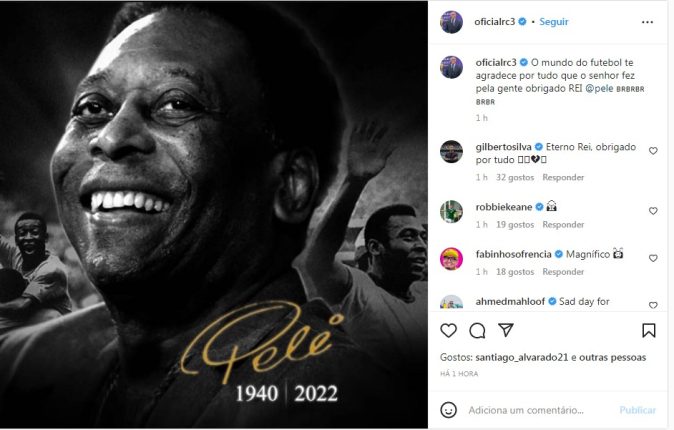The height and width of the screenshot is (430, 674).
Task: Save post with bookmark icon
Action: pos(649,330)
